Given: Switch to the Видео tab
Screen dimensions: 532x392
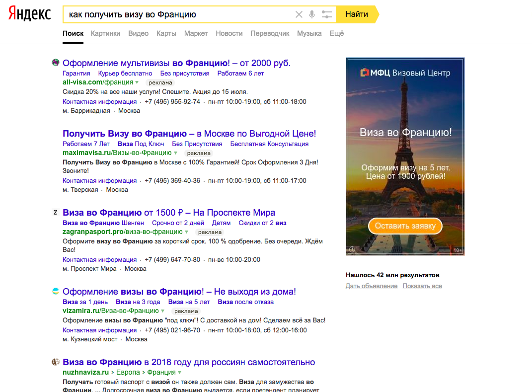Looking at the screenshot, I should coord(139,33).
